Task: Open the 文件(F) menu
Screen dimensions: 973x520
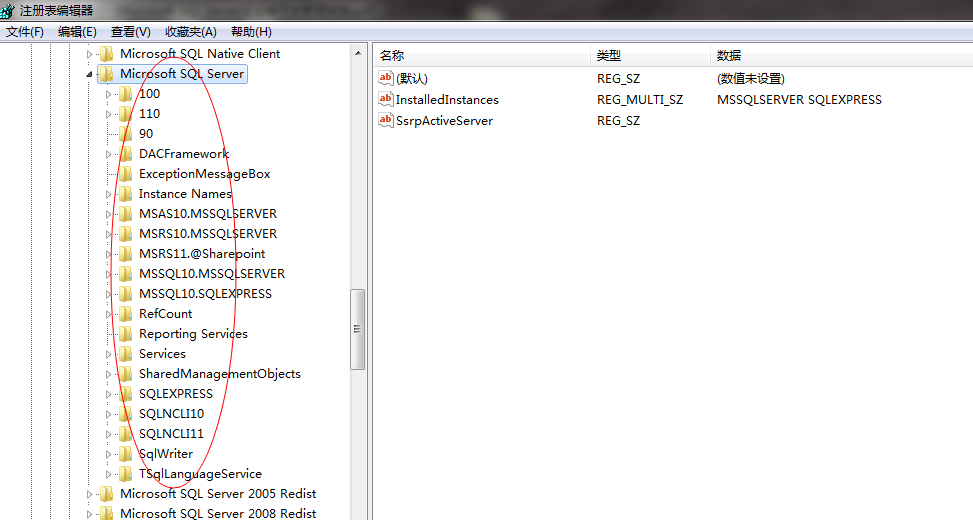Action: tap(25, 32)
